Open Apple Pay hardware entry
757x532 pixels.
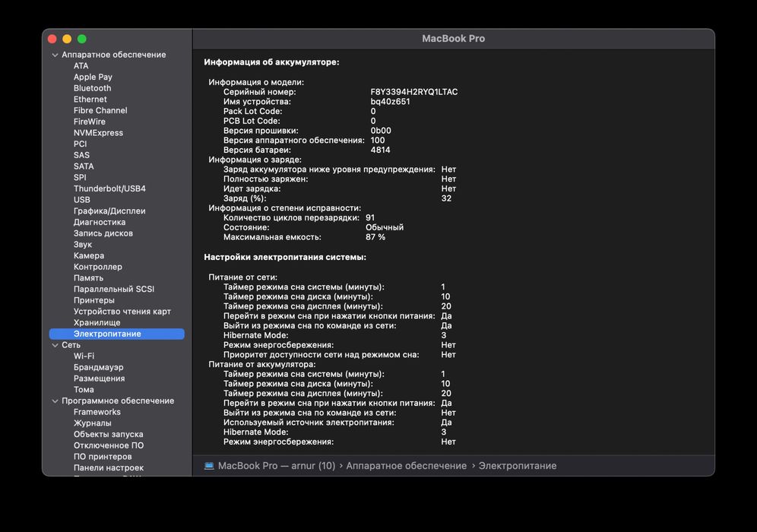(x=93, y=77)
